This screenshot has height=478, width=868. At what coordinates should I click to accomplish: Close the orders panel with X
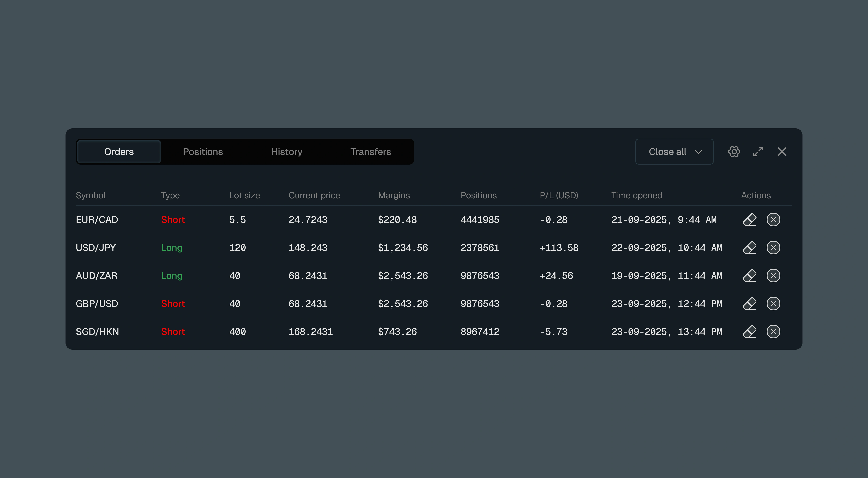click(782, 152)
